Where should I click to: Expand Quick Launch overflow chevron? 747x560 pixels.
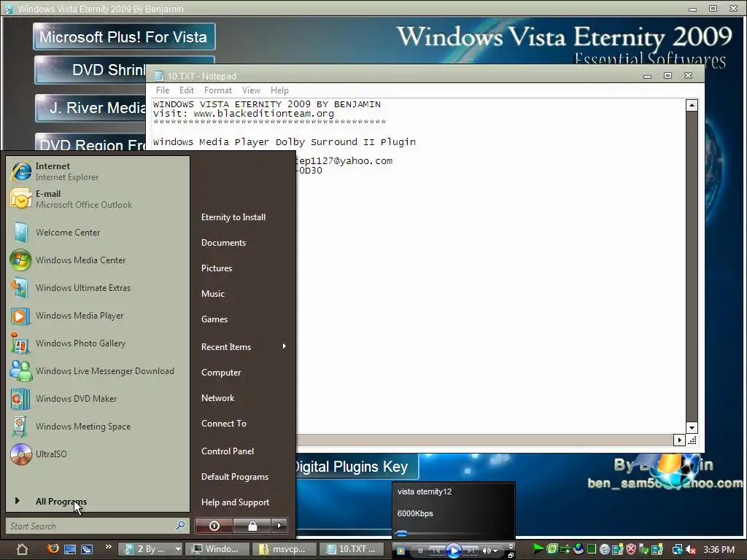point(108,547)
